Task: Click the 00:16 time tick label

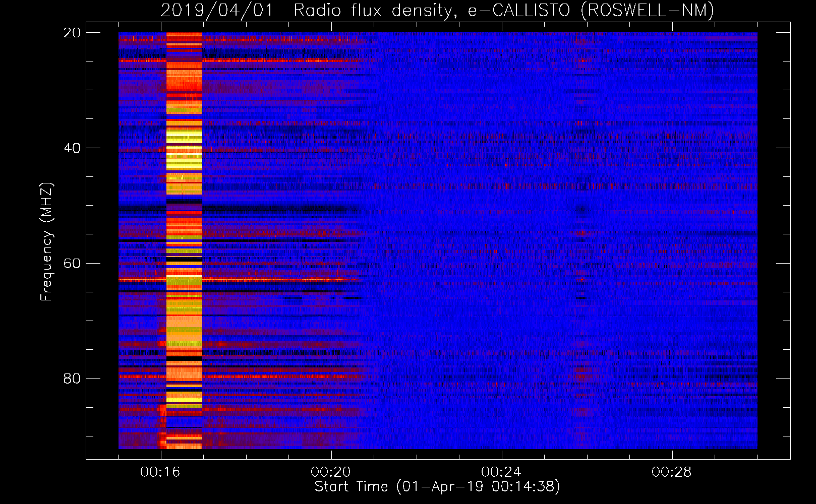Action: [x=160, y=472]
